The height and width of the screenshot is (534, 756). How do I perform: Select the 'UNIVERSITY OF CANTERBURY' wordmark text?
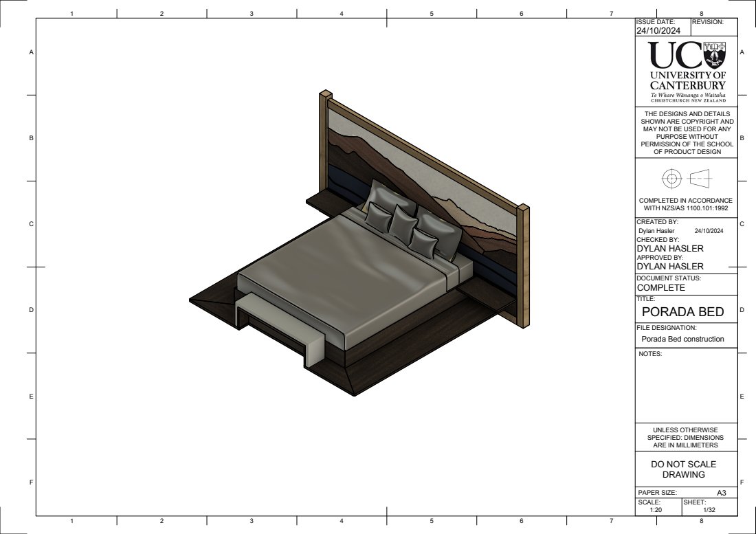pos(687,80)
